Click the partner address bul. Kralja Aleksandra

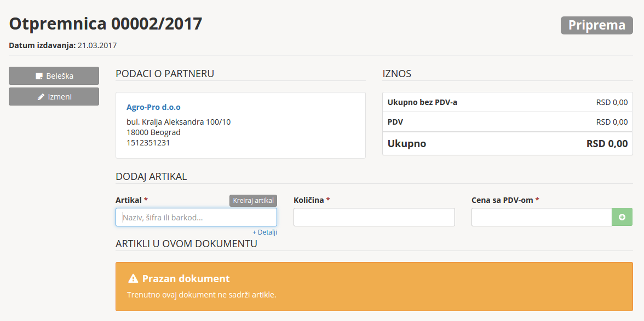179,122
